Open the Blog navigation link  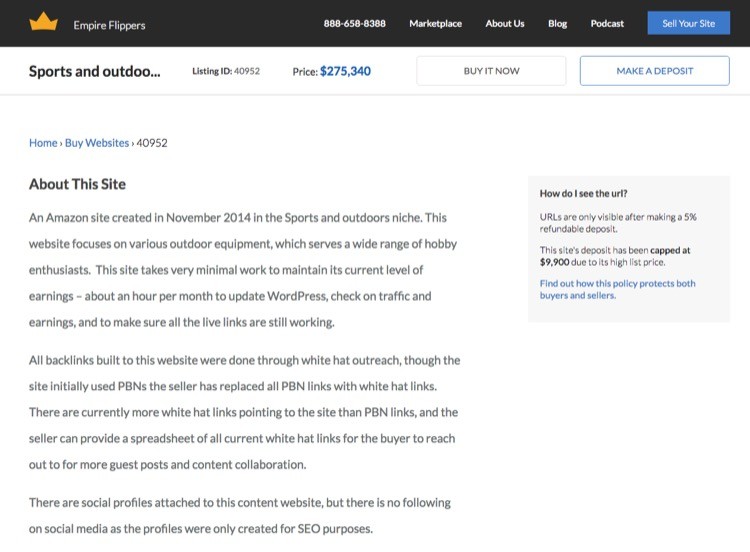pos(557,23)
